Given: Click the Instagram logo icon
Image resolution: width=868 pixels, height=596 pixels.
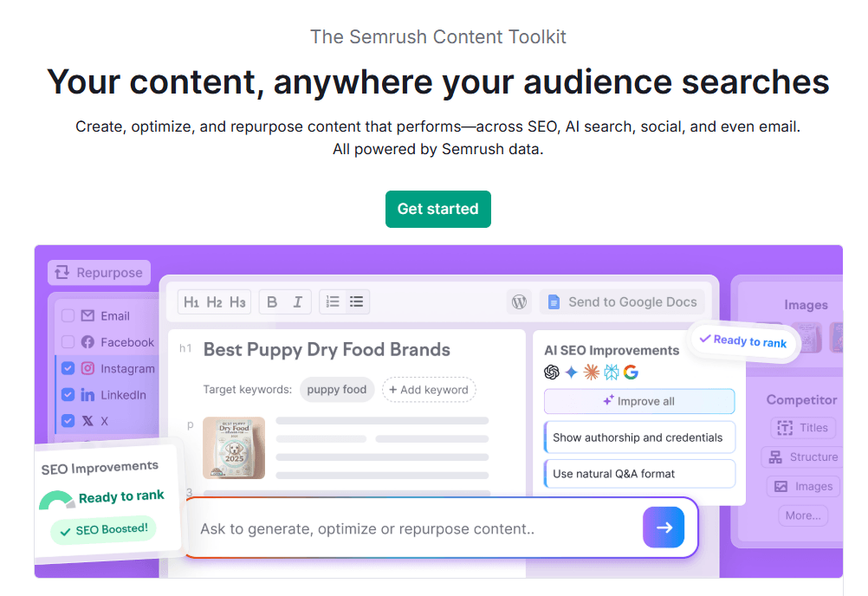Looking at the screenshot, I should [87, 368].
